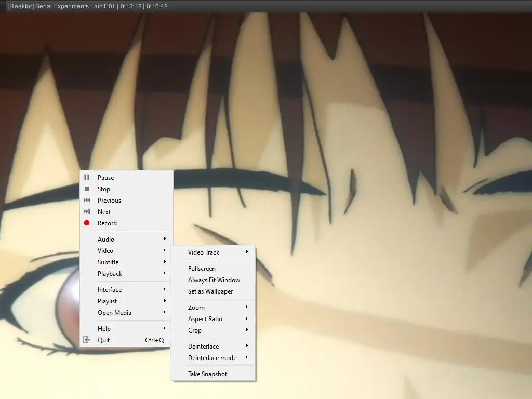Viewport: 532px width, 399px height.
Task: Expand the Playlist submenu arrow
Action: pyautogui.click(x=165, y=301)
